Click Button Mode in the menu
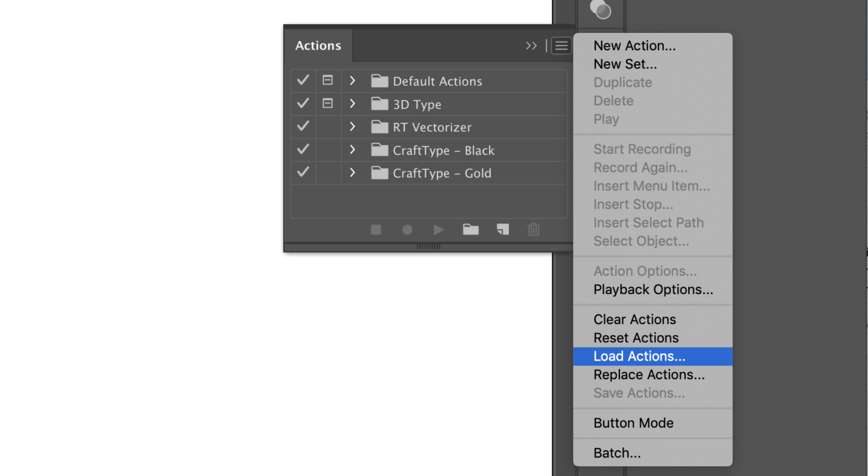This screenshot has width=868, height=476. pos(633,423)
